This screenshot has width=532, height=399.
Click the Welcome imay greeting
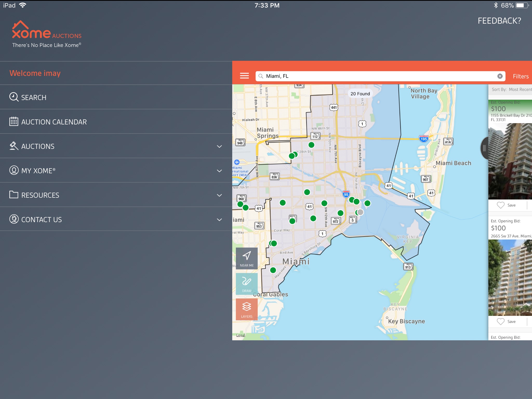pos(35,73)
